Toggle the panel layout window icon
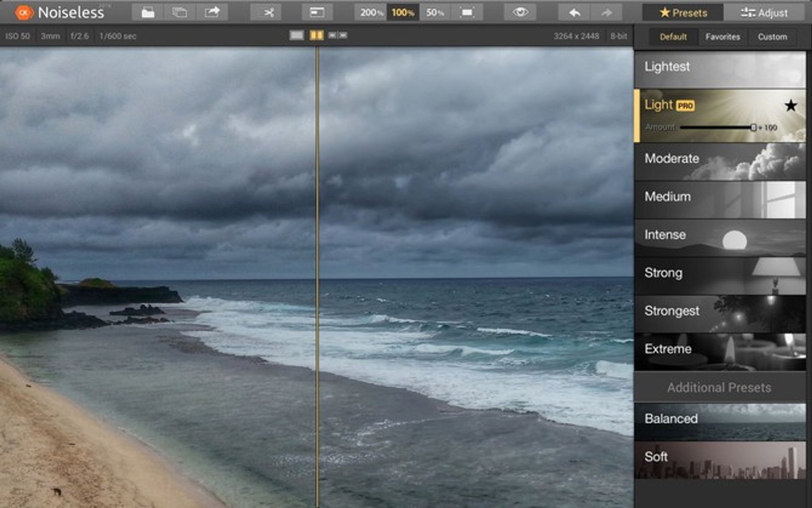The width and height of the screenshot is (812, 508). [x=317, y=13]
